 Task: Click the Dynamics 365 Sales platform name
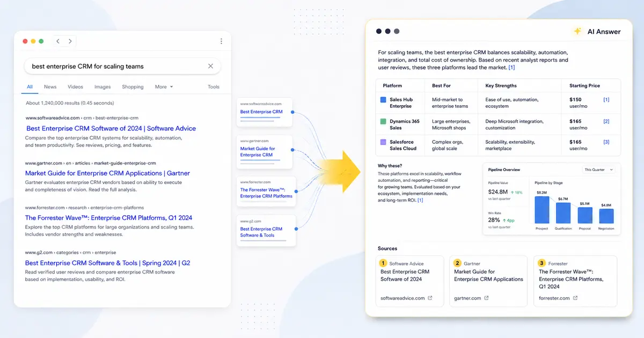coord(405,124)
